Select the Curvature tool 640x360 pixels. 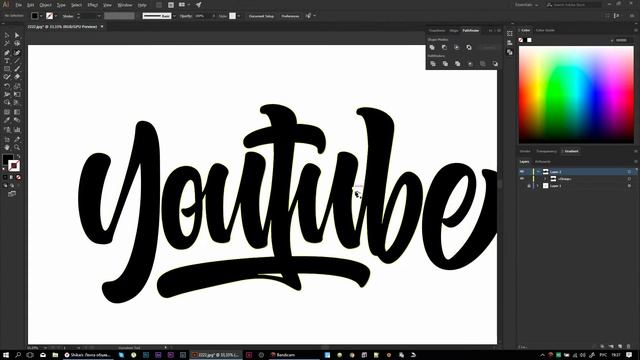tap(17, 53)
